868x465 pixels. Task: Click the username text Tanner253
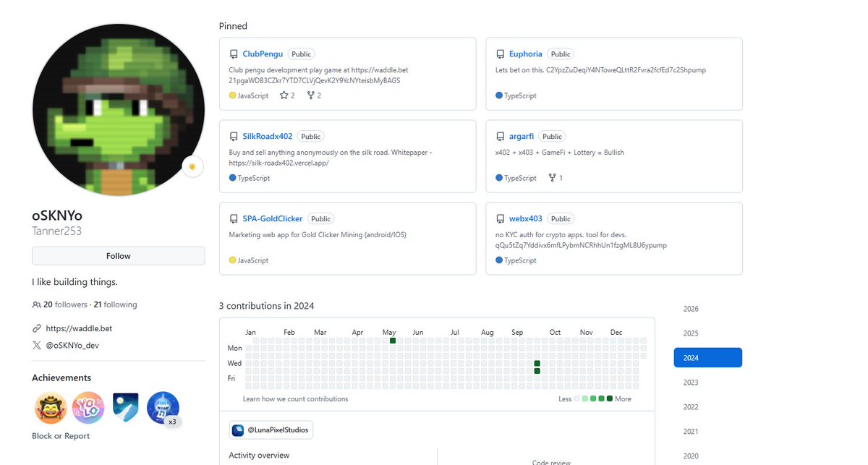(56, 231)
